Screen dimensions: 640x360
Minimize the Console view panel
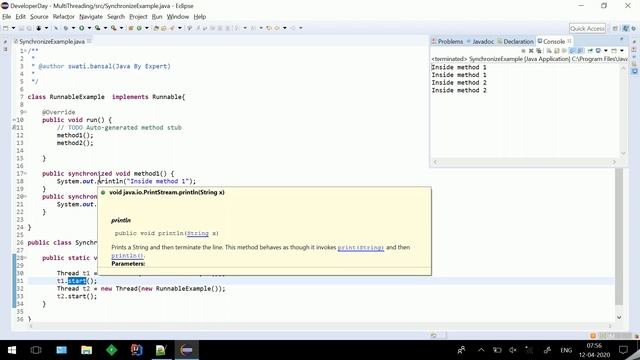point(622,39)
